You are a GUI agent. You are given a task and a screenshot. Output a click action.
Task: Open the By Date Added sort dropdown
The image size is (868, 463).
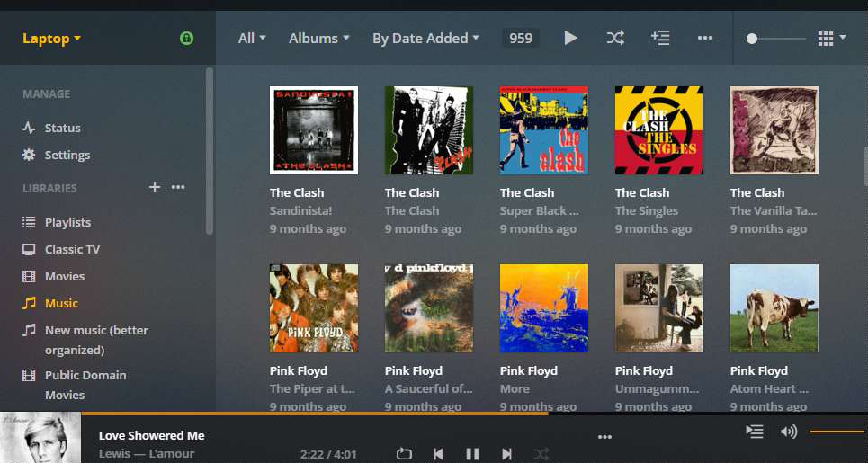pyautogui.click(x=425, y=38)
